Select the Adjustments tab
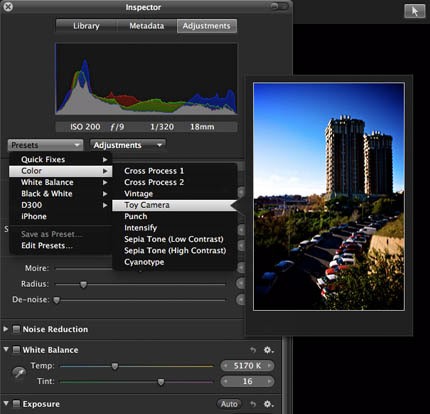430x414 pixels. (207, 26)
